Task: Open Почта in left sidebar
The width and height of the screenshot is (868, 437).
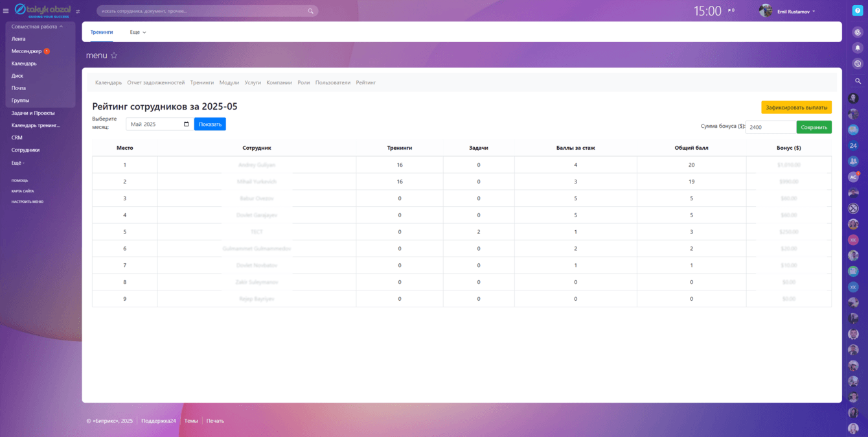Action: click(19, 88)
